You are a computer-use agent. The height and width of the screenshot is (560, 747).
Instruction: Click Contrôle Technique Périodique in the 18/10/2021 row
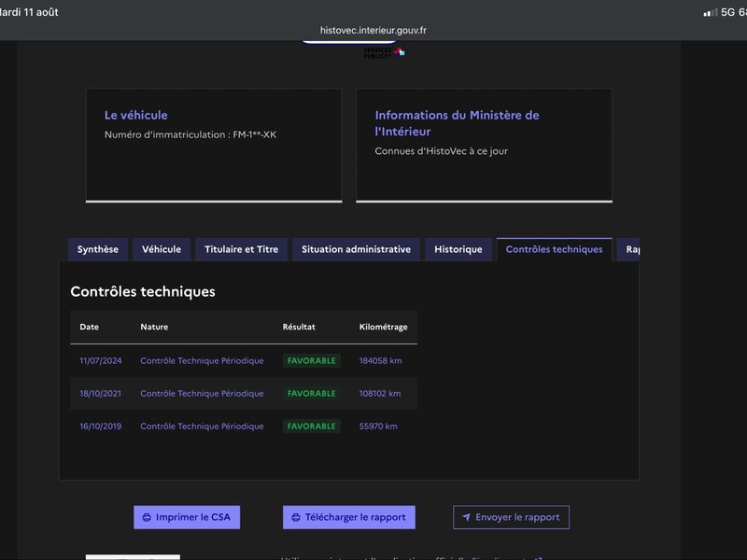202,394
